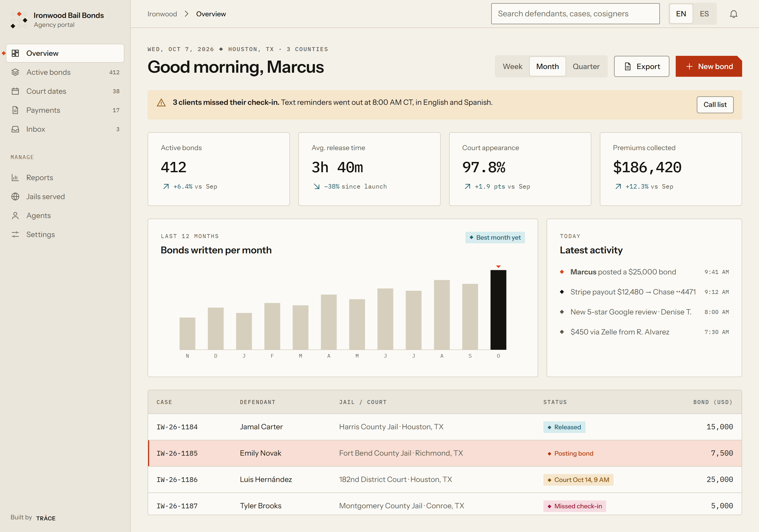Screen dimensions: 759x532
Task: Open the TRACE built-by link
Action: pos(46,518)
